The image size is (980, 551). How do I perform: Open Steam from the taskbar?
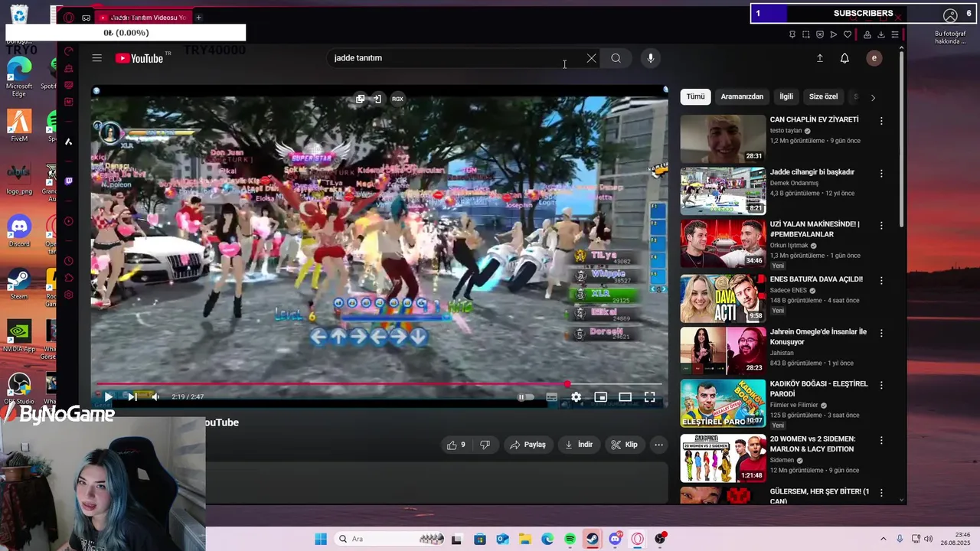click(x=592, y=539)
